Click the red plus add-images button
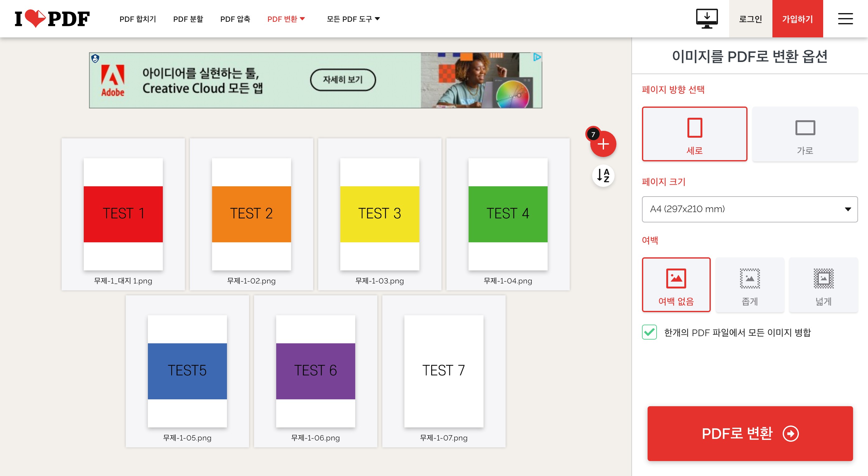Screen dimensions: 868x476 [603, 144]
